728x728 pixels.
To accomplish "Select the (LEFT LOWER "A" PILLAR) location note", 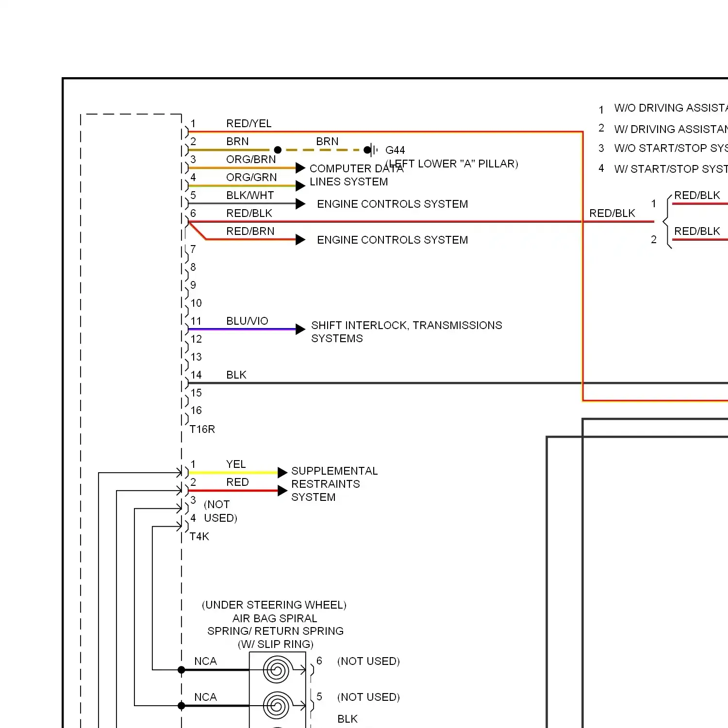I will point(452,164).
